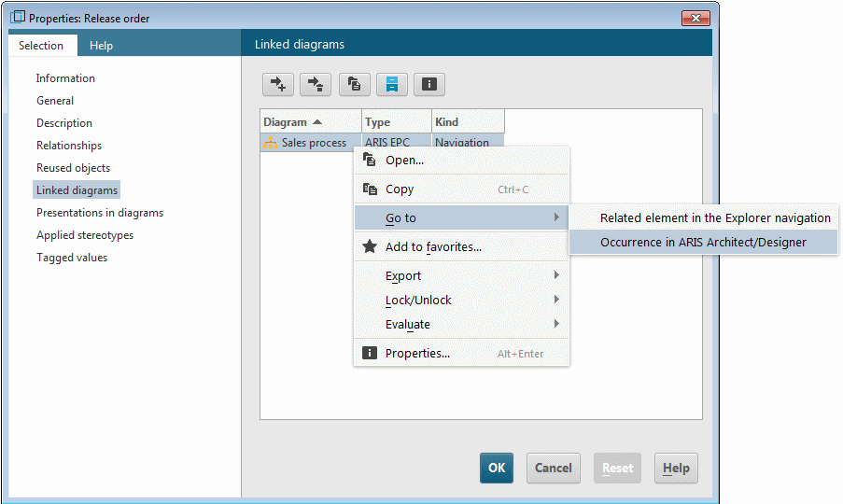This screenshot has width=843, height=504.
Task: Click the window icon in title bar
Action: tap(18, 17)
